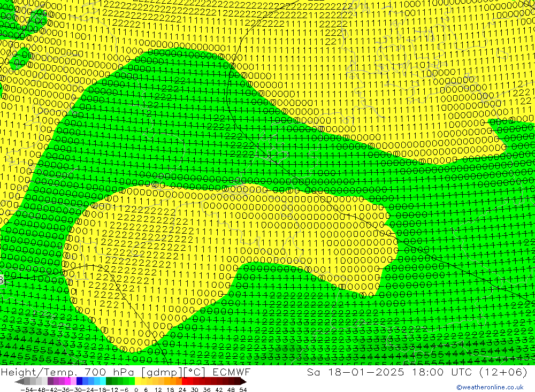Click the dark maroon right arrow end of legend
This screenshot has width=535, height=392.
pyautogui.click(x=243, y=381)
